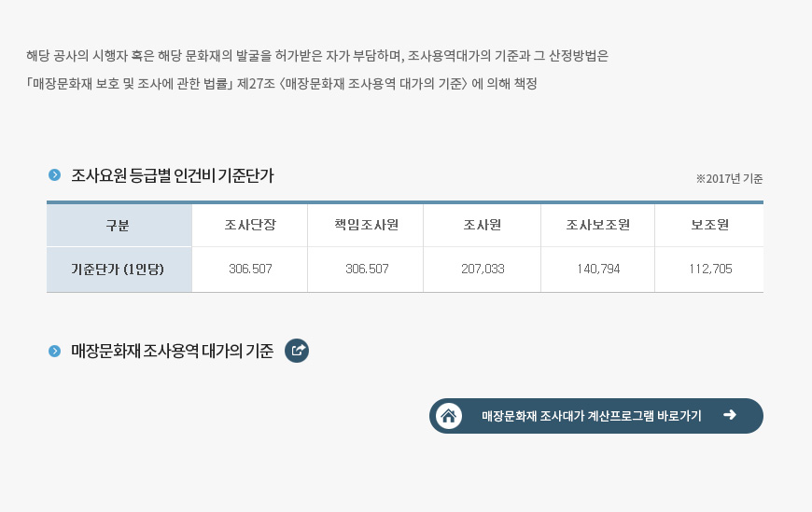Screen dimensions: 812x512
Task: Select the 보조원 column header
Action: pyautogui.click(x=709, y=225)
